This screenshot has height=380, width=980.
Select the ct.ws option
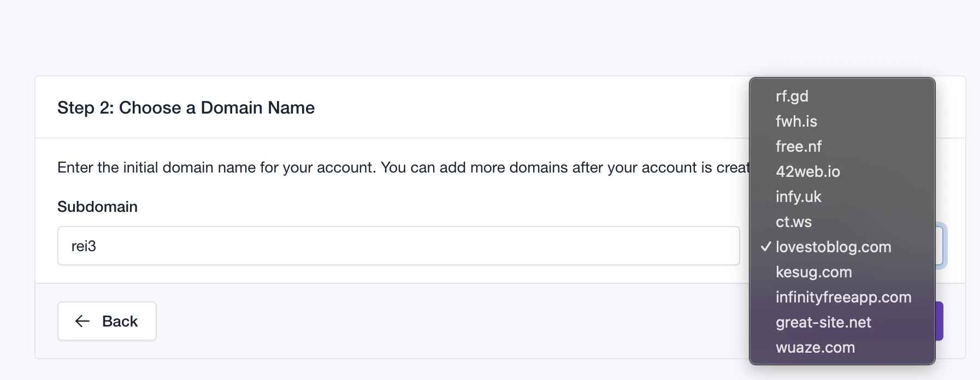point(793,222)
